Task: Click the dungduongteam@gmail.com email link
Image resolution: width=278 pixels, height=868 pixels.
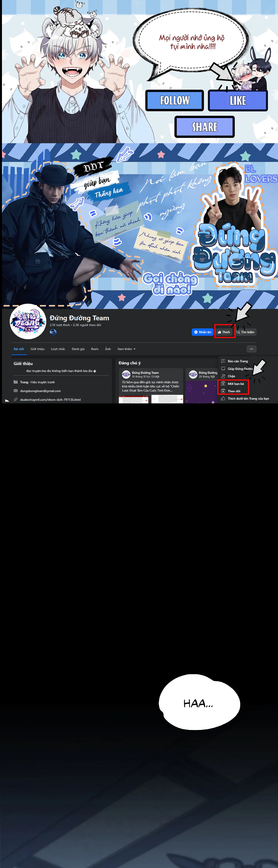Action: coord(40,391)
